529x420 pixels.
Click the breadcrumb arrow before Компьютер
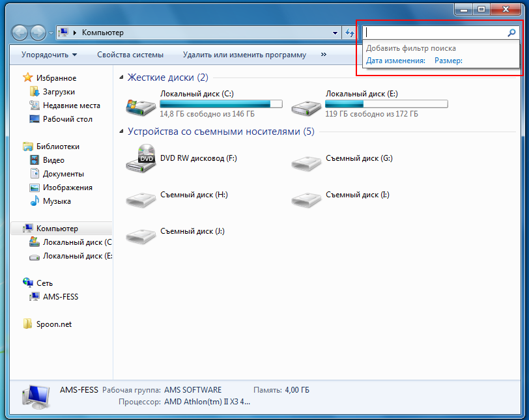pos(75,33)
